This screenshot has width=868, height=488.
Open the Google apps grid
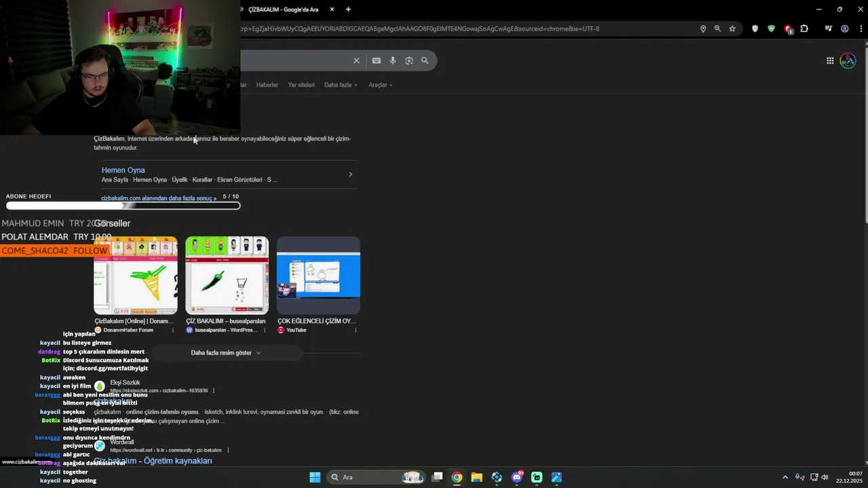pos(830,60)
